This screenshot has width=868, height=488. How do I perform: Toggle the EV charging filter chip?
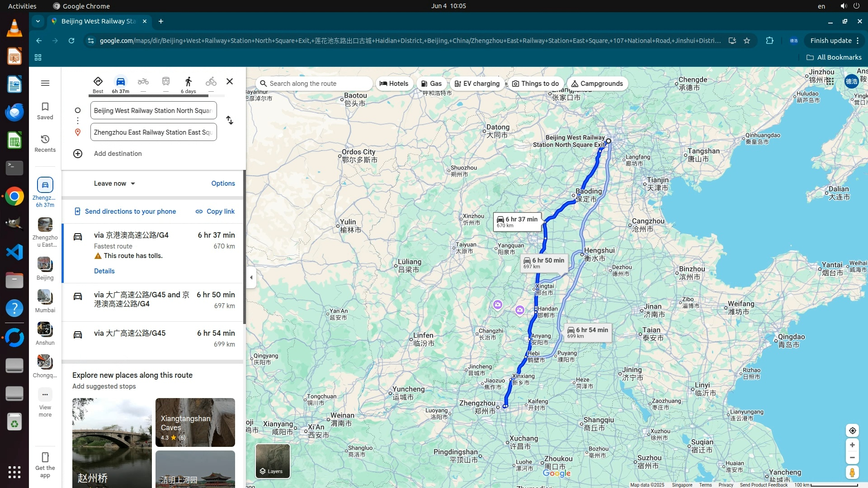(x=477, y=84)
